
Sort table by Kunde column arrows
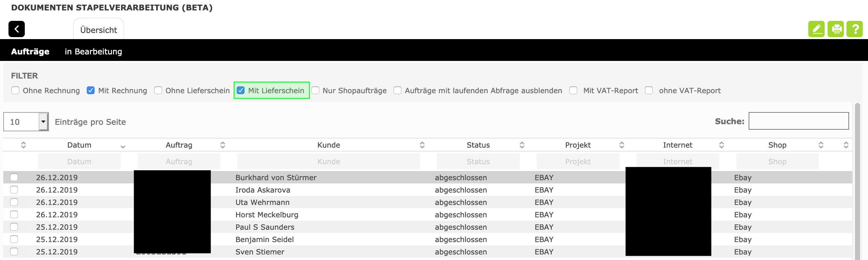422,145
